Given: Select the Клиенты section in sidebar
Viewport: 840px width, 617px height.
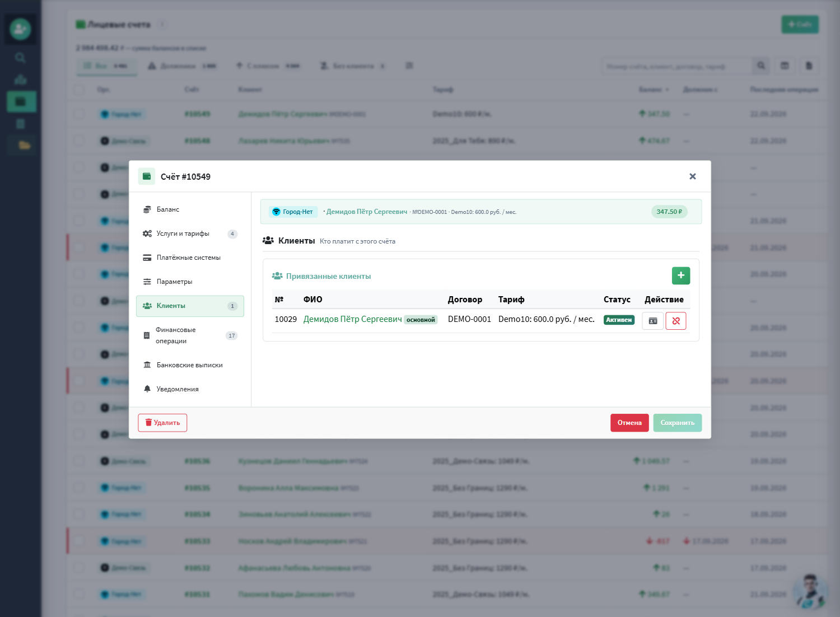Looking at the screenshot, I should (x=190, y=306).
